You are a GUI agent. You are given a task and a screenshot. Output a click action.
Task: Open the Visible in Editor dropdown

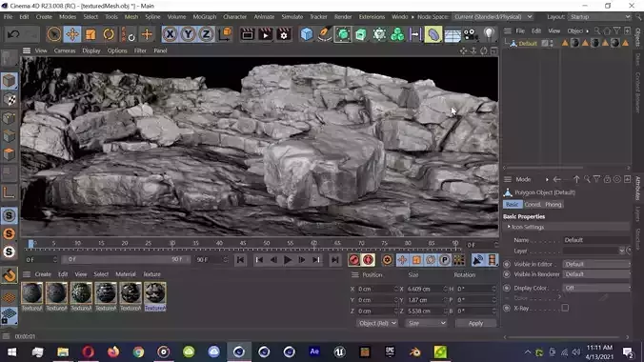point(596,264)
